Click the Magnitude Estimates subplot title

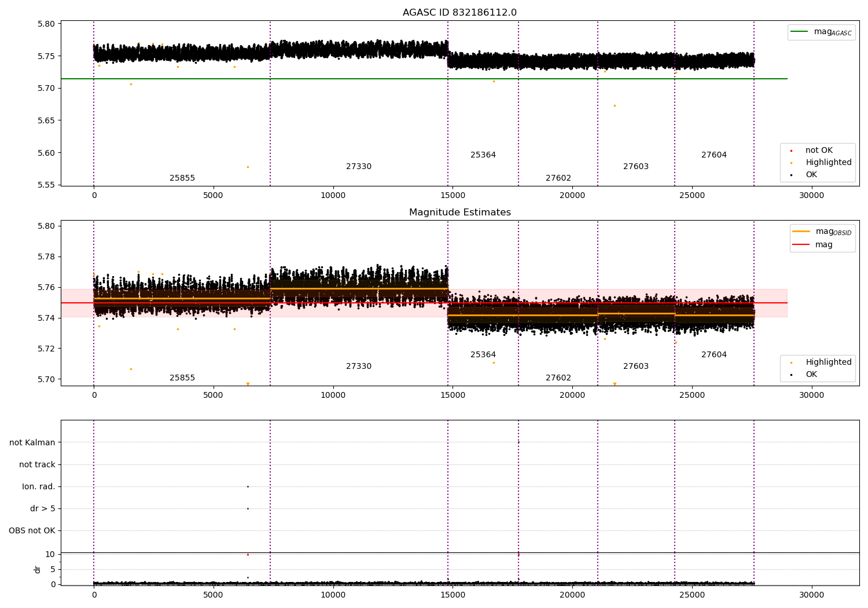tap(460, 213)
